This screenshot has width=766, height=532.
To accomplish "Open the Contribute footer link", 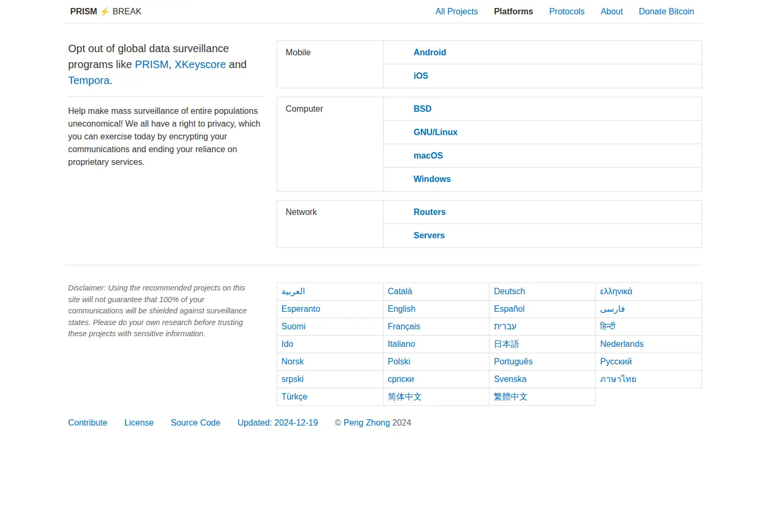I will click(x=88, y=423).
